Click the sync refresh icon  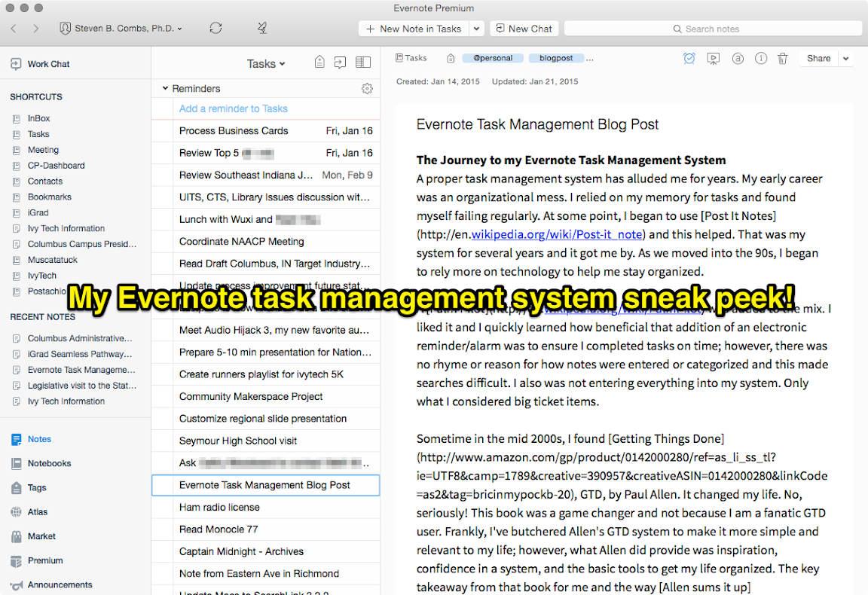[x=216, y=28]
